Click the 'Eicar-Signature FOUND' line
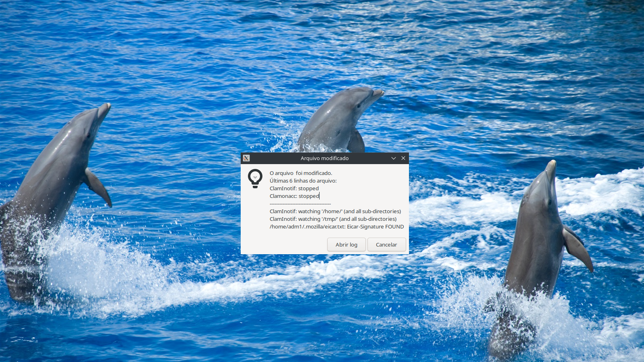644x362 pixels. pyautogui.click(x=336, y=227)
